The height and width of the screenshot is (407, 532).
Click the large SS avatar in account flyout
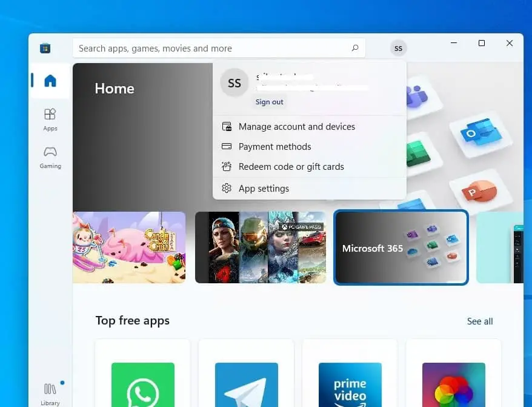pyautogui.click(x=234, y=83)
